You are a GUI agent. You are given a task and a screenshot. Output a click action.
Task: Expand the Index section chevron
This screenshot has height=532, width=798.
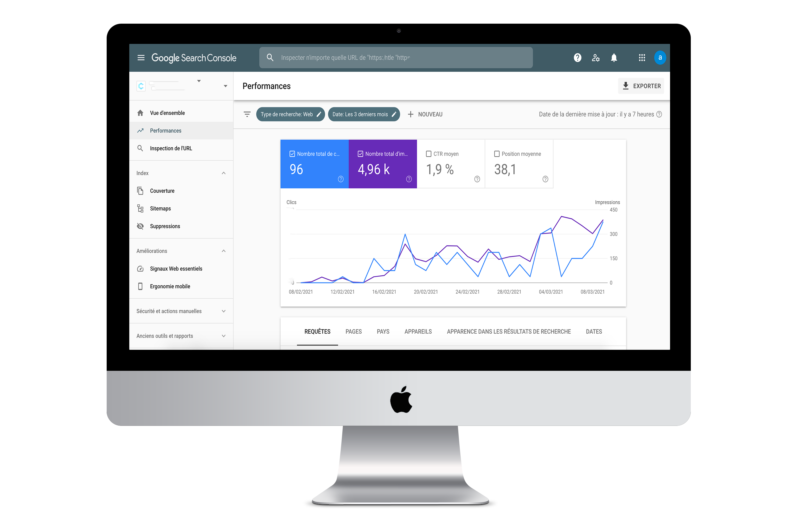click(224, 173)
